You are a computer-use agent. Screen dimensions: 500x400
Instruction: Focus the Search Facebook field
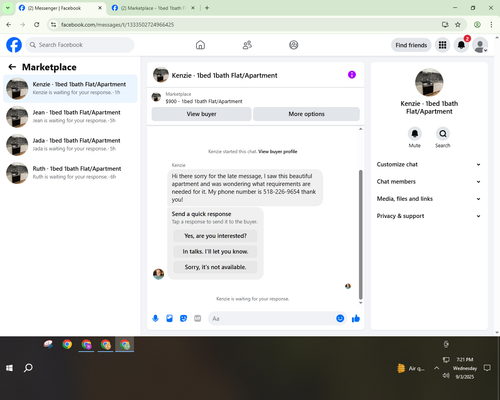(x=80, y=45)
